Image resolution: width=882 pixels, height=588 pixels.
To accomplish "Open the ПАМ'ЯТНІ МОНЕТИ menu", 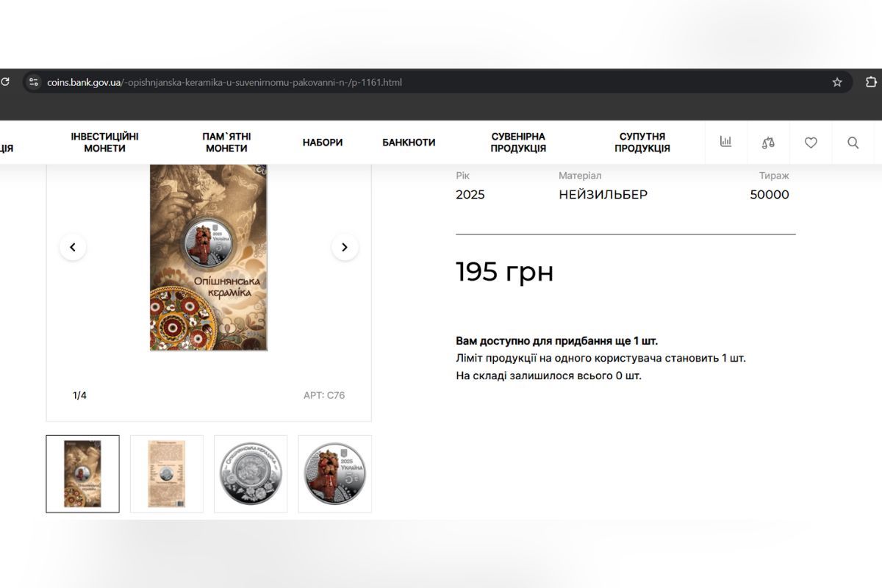I will click(x=226, y=143).
